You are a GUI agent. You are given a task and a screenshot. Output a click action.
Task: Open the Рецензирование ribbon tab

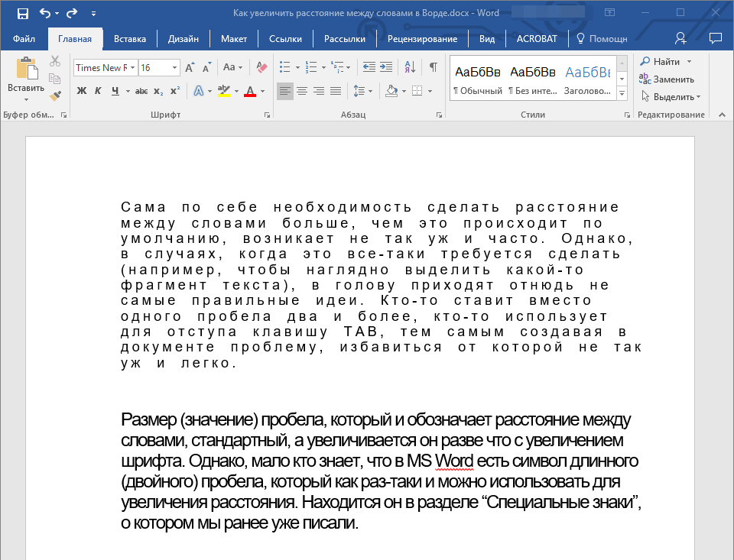click(x=422, y=39)
